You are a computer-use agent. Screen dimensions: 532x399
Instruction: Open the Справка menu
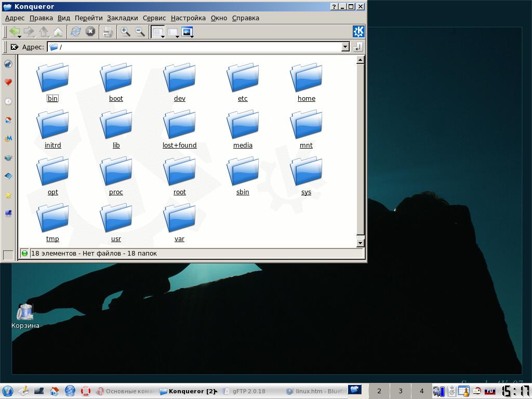246,18
